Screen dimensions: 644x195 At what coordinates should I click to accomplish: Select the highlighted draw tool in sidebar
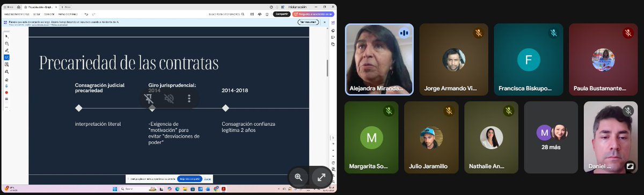pos(6,57)
